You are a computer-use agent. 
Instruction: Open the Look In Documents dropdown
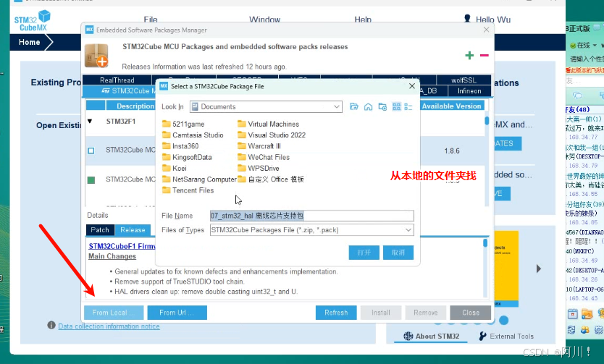[x=266, y=106]
